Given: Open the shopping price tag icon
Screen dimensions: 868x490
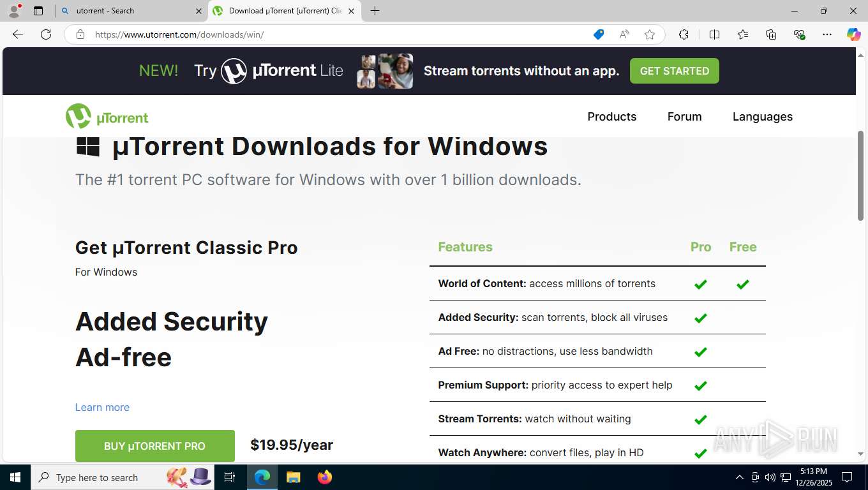Looking at the screenshot, I should (599, 34).
